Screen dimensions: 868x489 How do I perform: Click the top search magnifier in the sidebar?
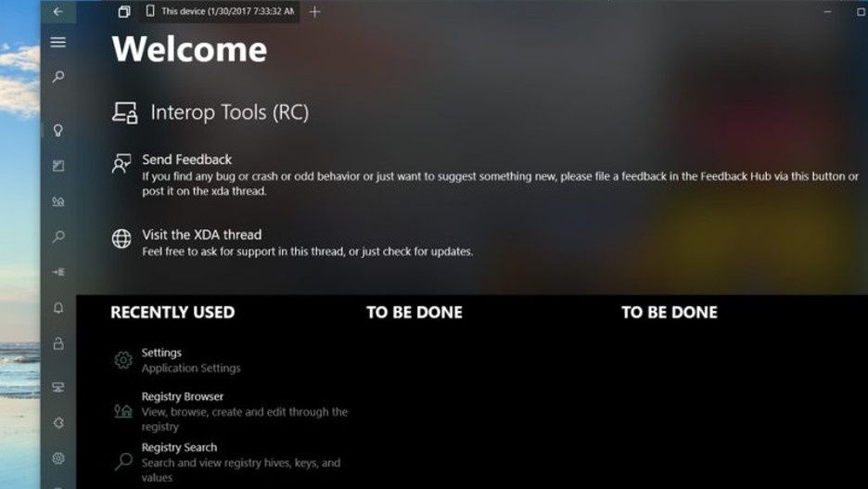58,76
